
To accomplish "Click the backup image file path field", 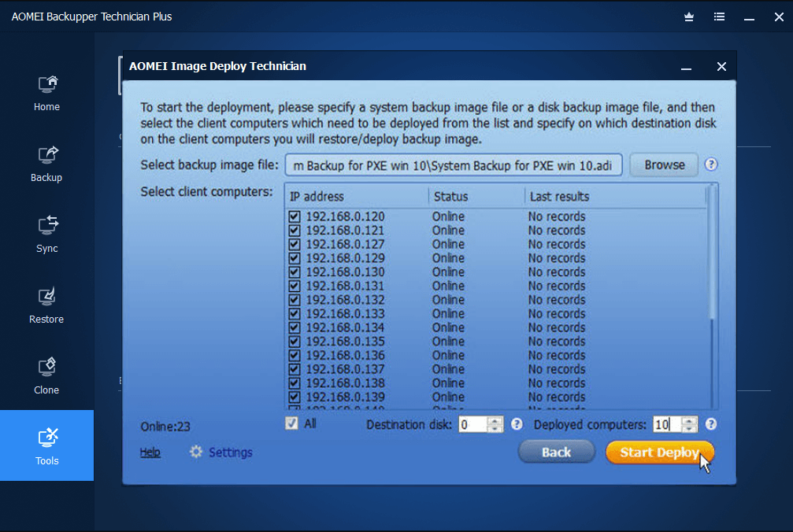I will pyautogui.click(x=454, y=165).
